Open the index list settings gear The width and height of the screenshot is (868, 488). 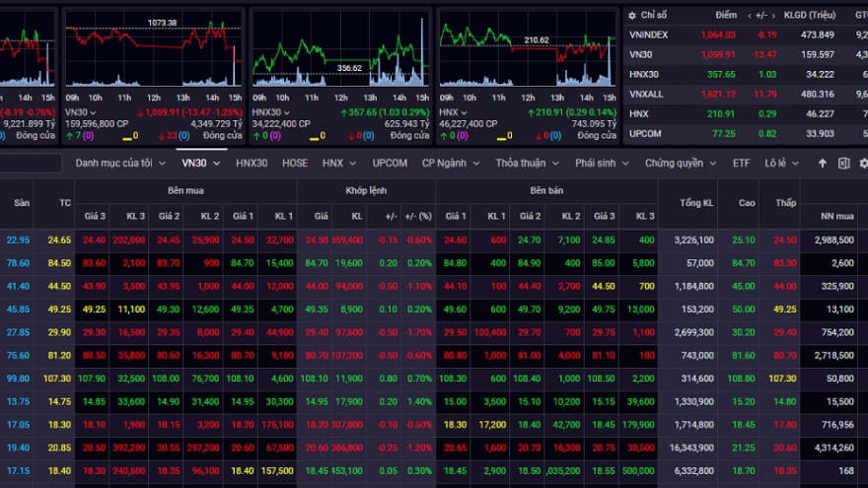click(633, 15)
